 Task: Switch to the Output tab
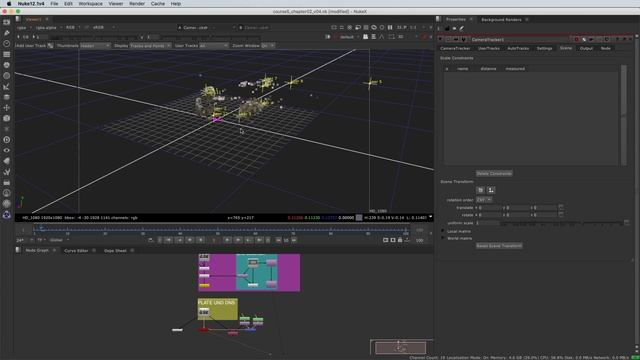pos(586,49)
